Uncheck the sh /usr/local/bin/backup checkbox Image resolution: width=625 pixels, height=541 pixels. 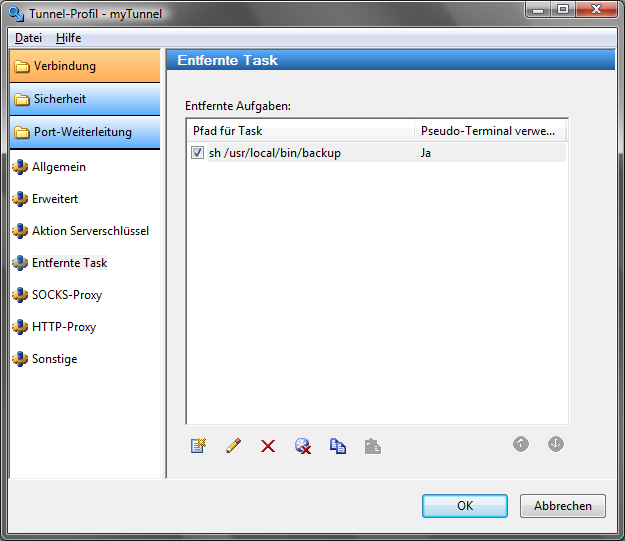pos(197,153)
